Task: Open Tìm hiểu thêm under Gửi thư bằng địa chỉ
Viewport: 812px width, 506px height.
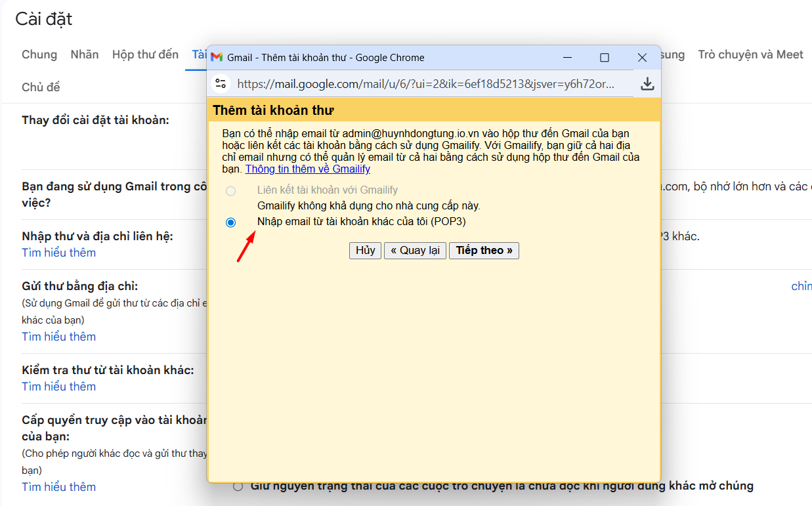Action: click(x=59, y=337)
